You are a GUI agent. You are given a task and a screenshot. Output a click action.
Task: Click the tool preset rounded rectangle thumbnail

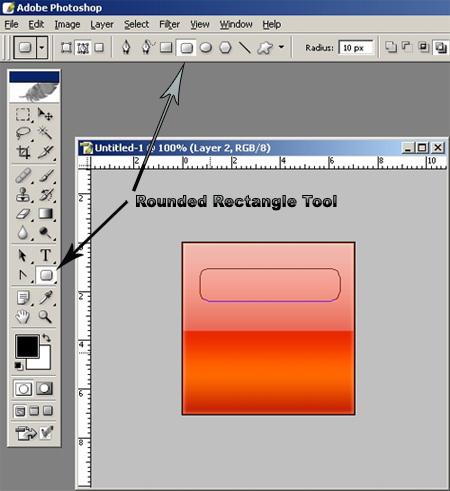coord(25,47)
